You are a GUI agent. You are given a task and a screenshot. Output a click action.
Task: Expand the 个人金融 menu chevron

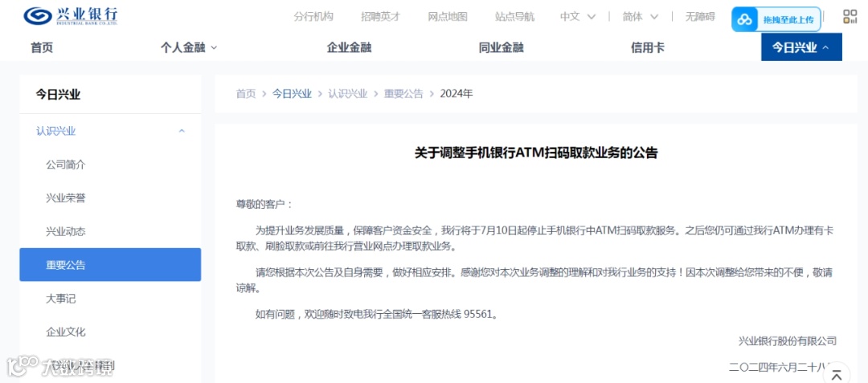click(x=215, y=48)
